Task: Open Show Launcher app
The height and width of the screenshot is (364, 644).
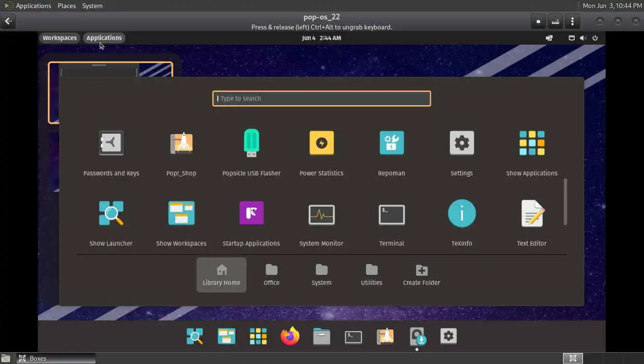Action: [x=111, y=223]
